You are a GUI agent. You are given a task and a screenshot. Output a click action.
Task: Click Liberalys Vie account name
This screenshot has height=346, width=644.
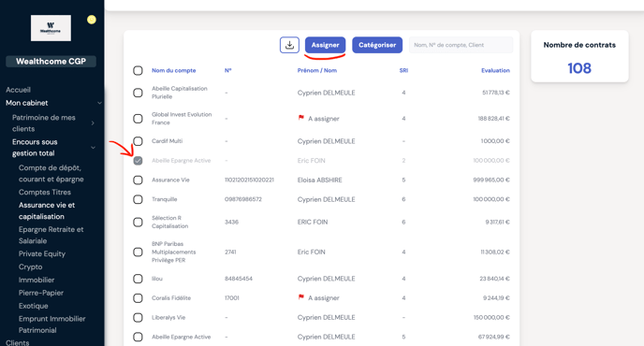[168, 318]
